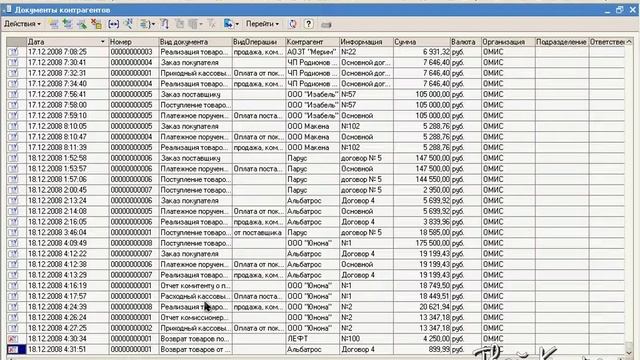The width and height of the screenshot is (640, 360).
Task: Select the information cell №100
Action: pos(366,339)
